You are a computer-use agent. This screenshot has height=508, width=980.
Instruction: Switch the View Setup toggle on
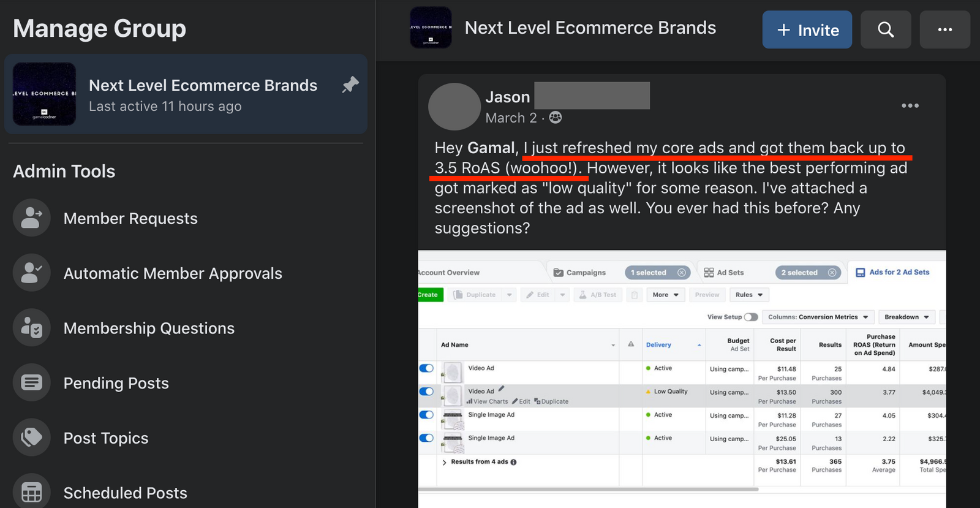(750, 317)
